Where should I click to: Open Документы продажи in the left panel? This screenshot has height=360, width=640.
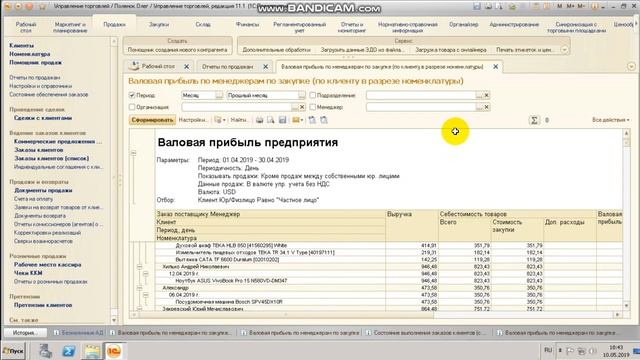point(43,191)
